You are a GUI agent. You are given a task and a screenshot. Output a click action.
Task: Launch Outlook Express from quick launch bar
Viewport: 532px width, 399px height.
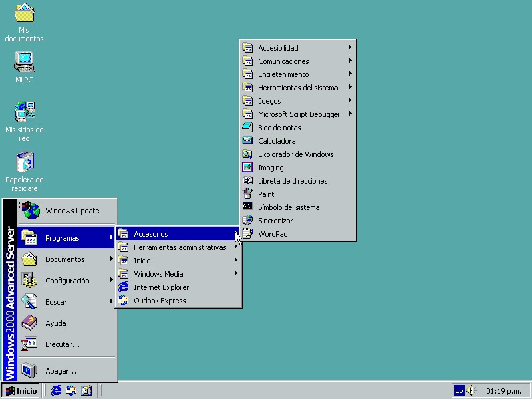[x=71, y=390]
